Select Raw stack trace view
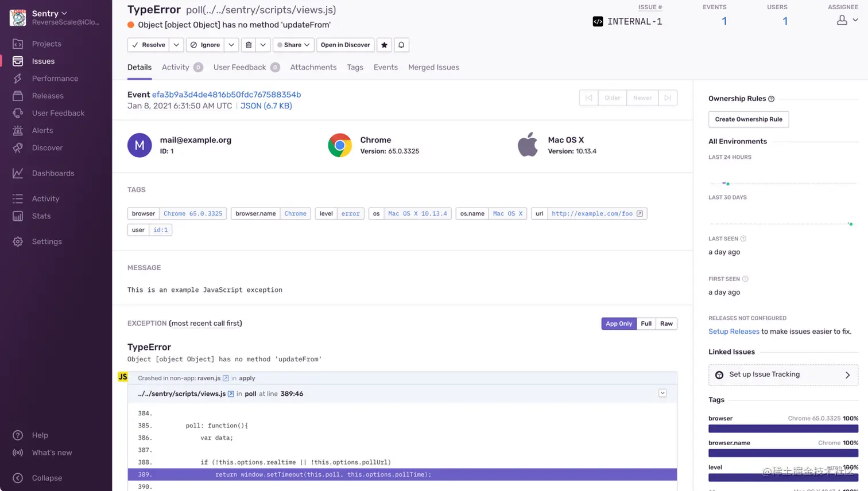This screenshot has width=868, height=491. click(x=666, y=324)
